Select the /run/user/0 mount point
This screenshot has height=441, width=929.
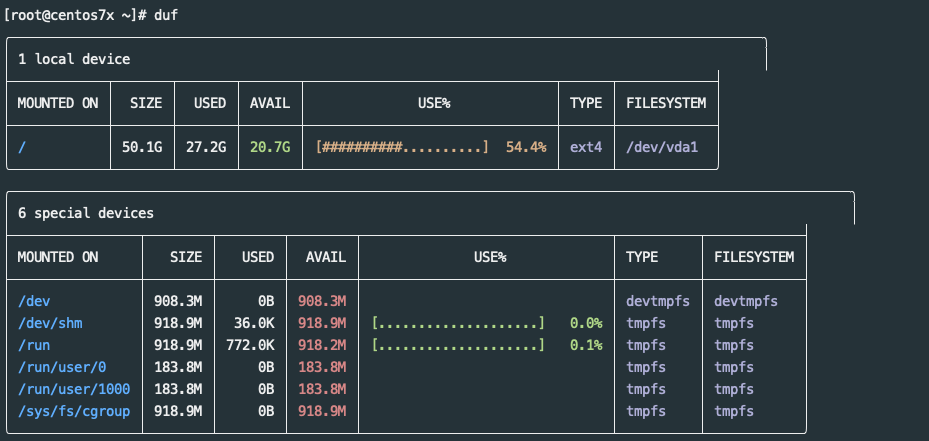point(62,368)
